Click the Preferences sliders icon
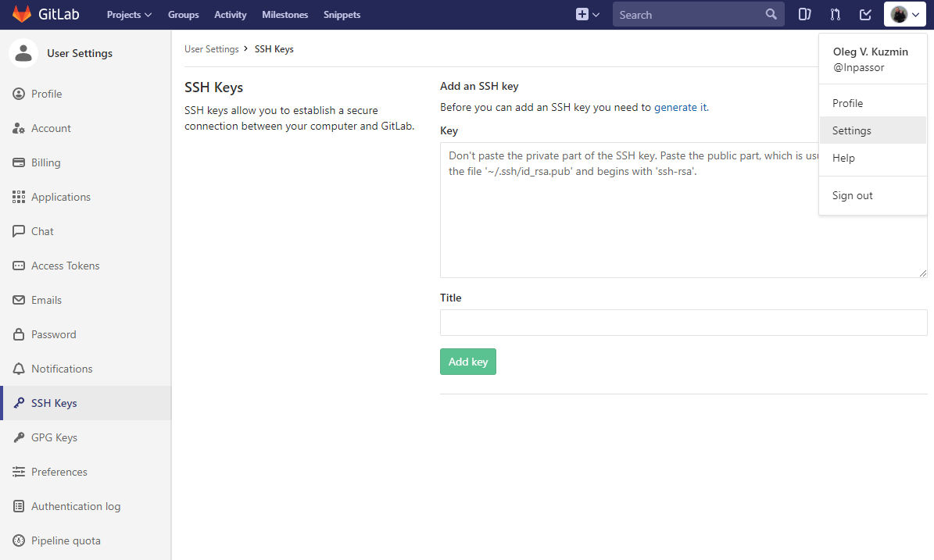 coord(19,472)
